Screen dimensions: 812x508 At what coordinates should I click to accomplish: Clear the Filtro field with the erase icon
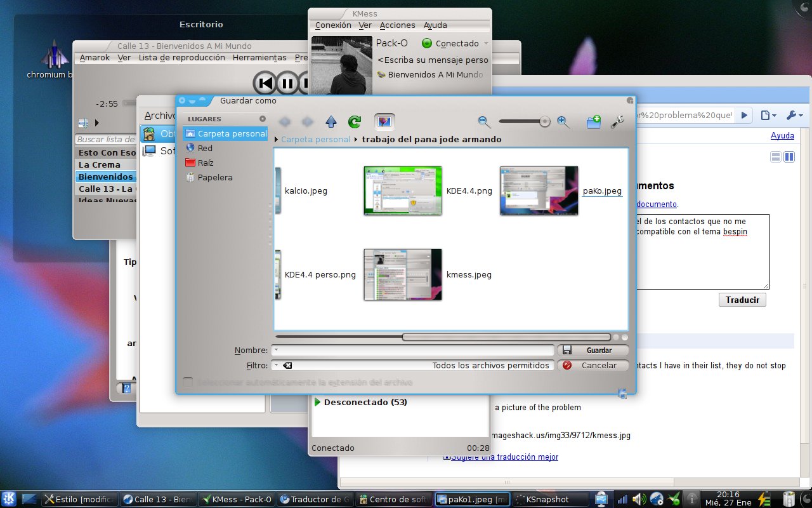[287, 365]
